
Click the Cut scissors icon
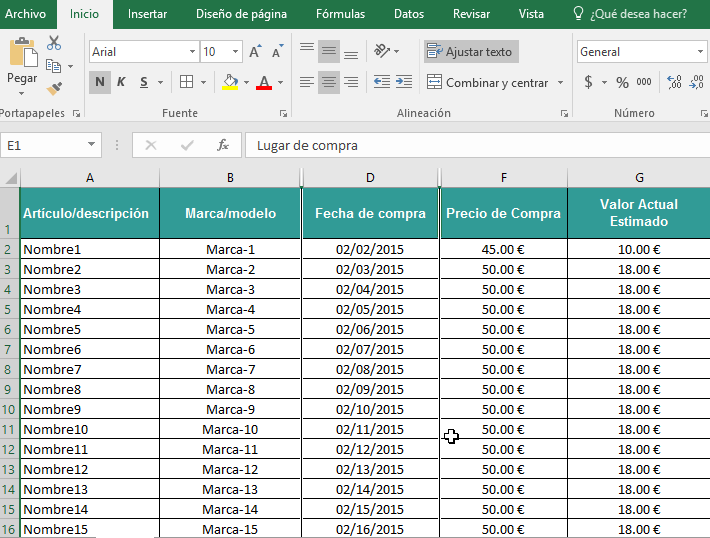54,43
